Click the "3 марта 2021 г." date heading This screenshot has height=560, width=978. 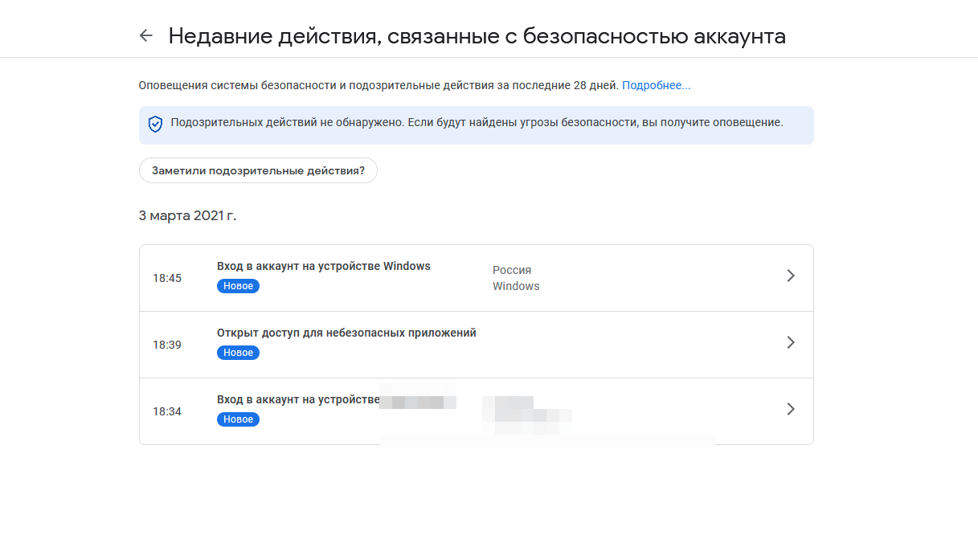pos(188,215)
